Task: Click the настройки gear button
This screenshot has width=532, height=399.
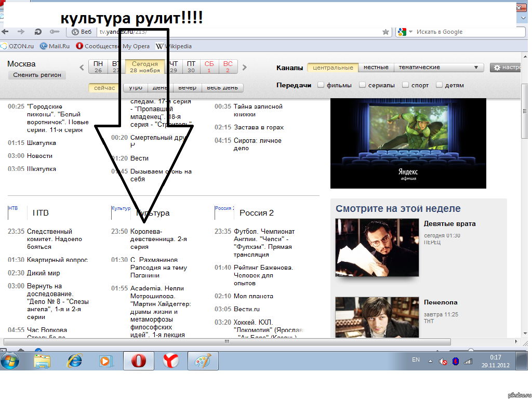Action: [506, 68]
